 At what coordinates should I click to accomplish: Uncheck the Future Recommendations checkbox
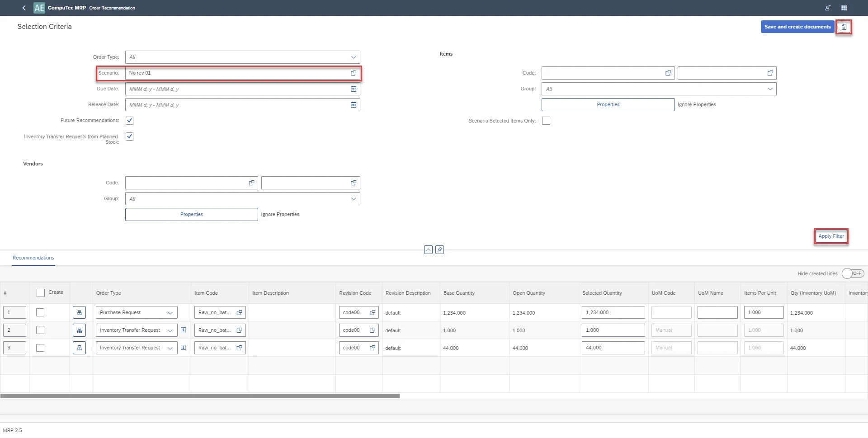click(x=129, y=120)
